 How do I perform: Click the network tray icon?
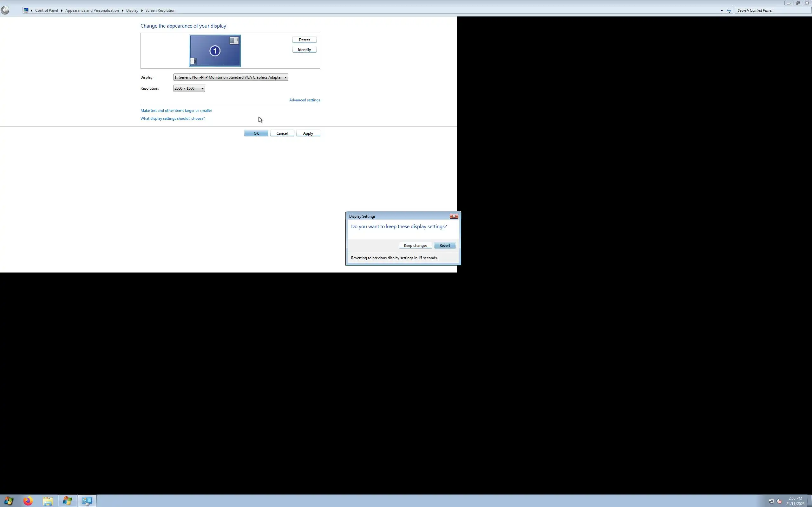pos(771,501)
